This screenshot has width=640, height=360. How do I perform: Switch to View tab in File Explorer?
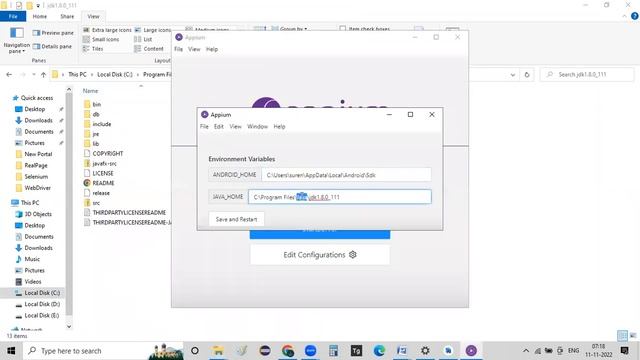click(x=93, y=16)
